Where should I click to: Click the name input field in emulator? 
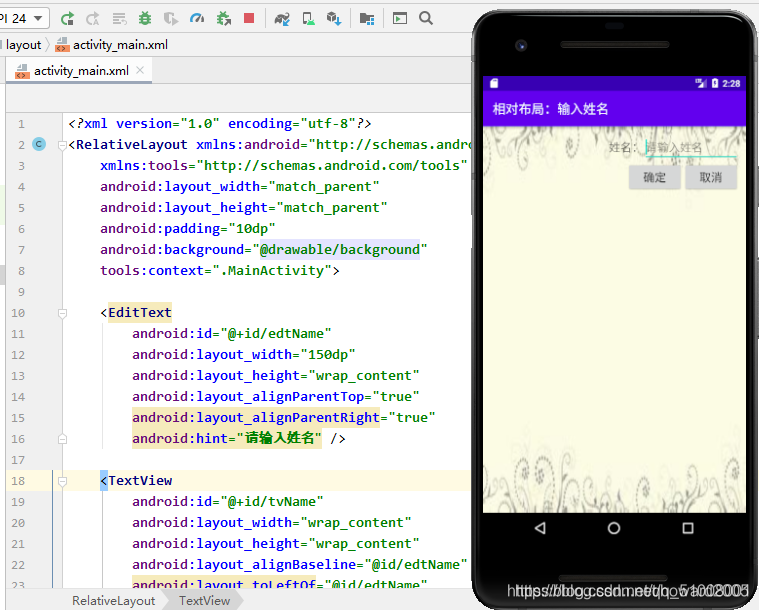coord(691,147)
